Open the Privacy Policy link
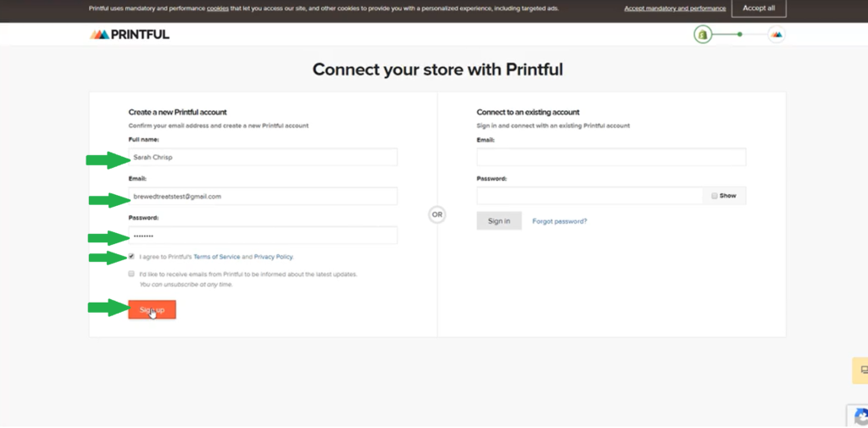 (274, 257)
